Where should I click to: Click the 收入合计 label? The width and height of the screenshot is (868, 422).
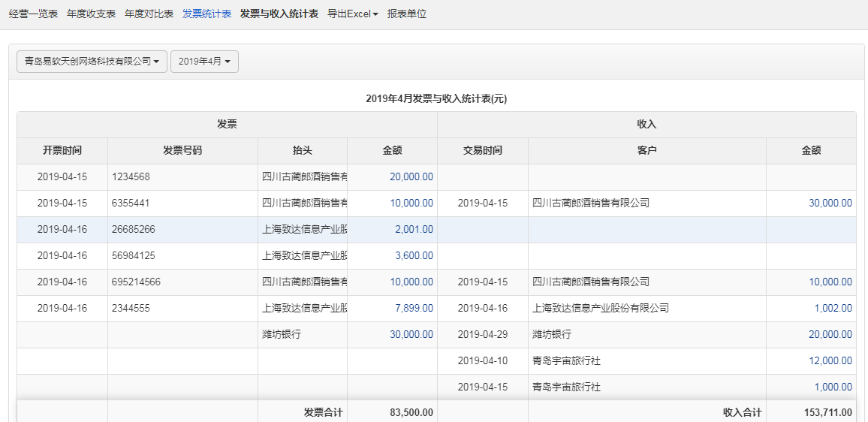(x=743, y=412)
